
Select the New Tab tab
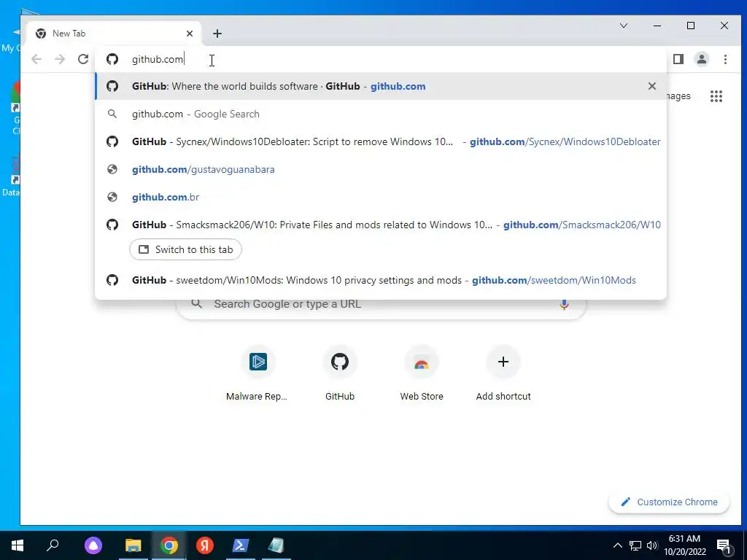(115, 34)
